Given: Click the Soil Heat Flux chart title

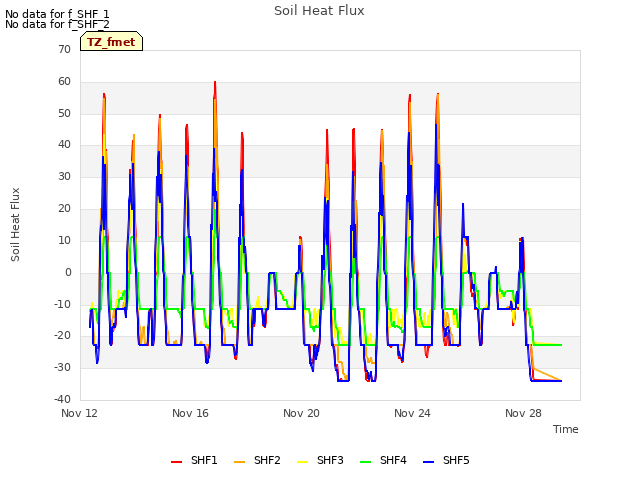Looking at the screenshot, I should point(319,11).
